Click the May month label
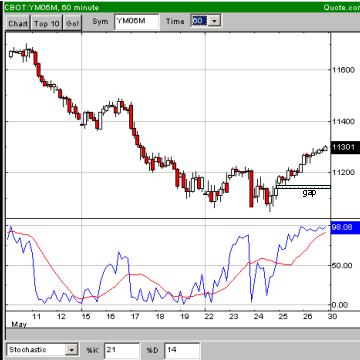 [19, 324]
